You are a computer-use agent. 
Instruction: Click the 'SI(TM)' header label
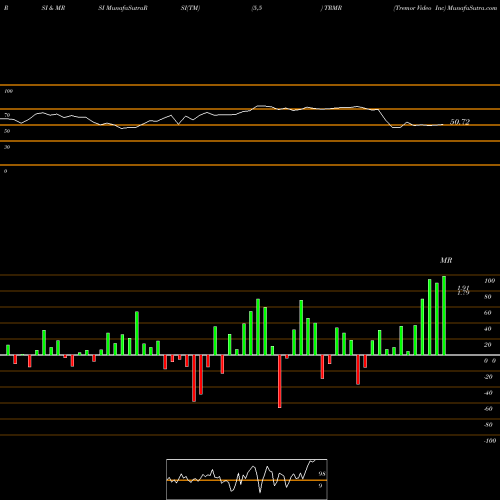click(190, 8)
